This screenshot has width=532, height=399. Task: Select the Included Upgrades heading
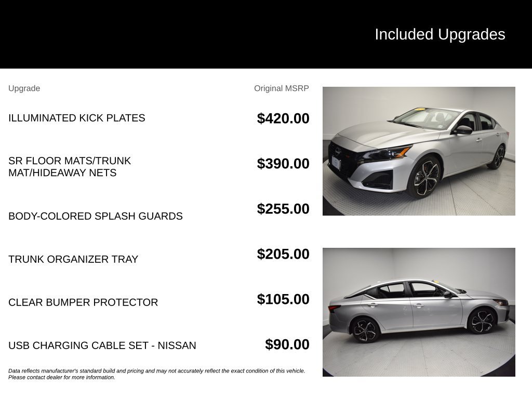pyautogui.click(x=440, y=35)
